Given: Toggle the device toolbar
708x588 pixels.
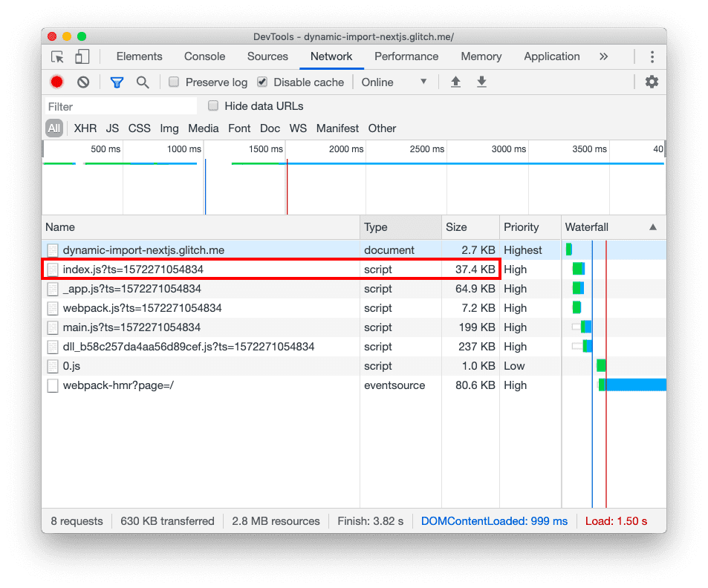Looking at the screenshot, I should pos(82,56).
